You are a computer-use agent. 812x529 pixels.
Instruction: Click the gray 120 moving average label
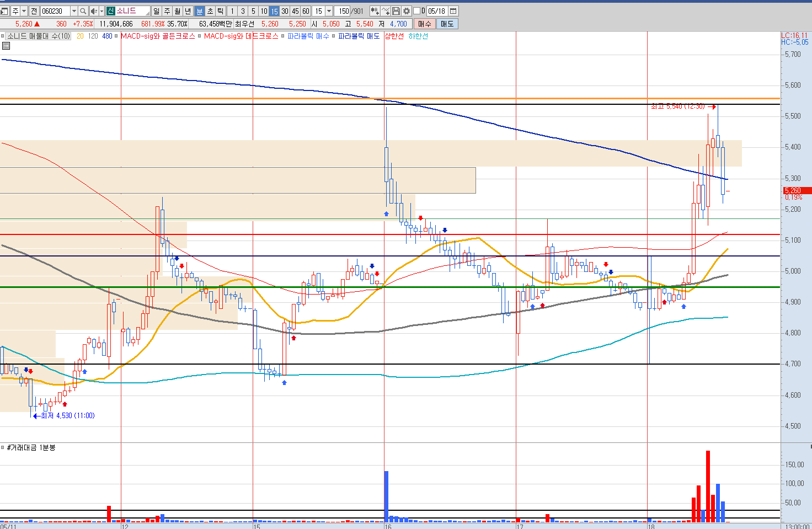[93, 36]
